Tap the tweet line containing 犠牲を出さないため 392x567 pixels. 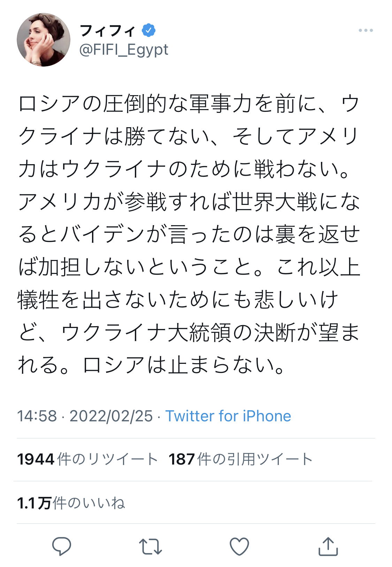(178, 300)
